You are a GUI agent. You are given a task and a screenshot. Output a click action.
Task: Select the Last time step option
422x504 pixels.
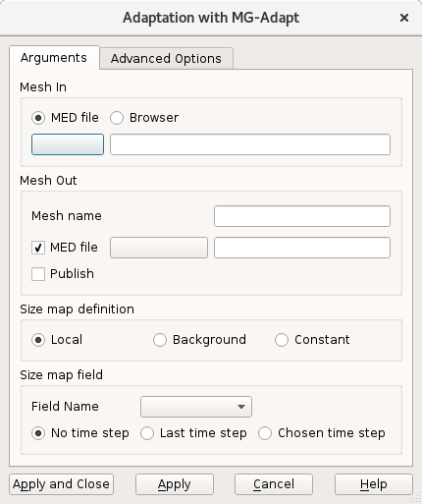147,433
